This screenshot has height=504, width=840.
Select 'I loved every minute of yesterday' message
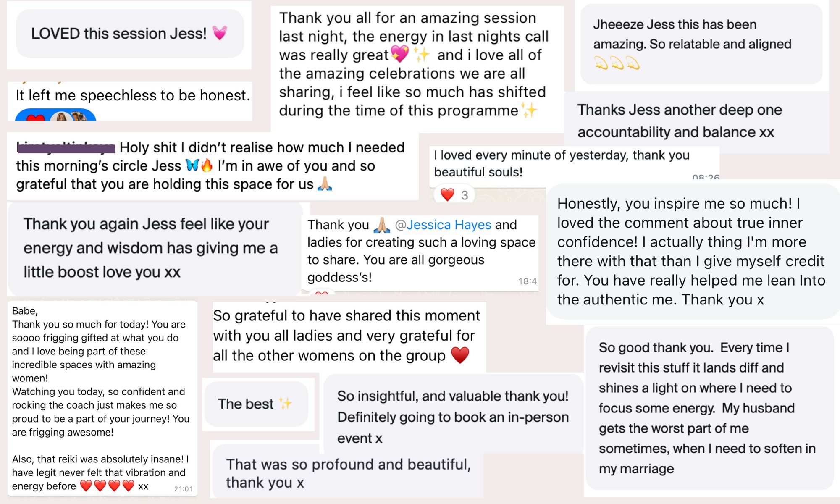pyautogui.click(x=574, y=164)
